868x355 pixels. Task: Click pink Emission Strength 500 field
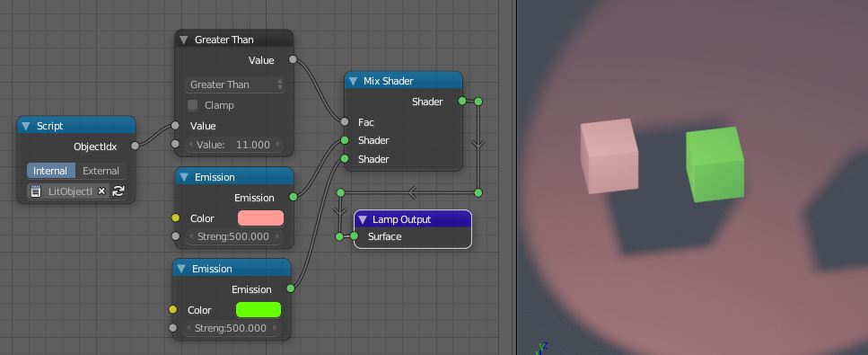coord(234,237)
